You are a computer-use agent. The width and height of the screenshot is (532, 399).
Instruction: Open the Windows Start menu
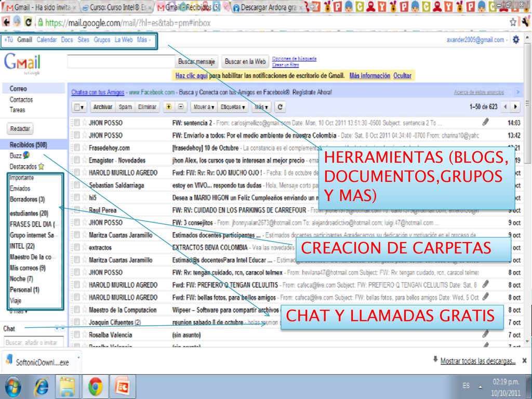coord(12,387)
